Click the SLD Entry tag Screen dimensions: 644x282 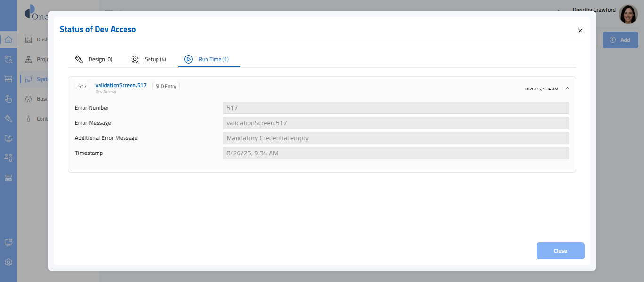coord(165,87)
